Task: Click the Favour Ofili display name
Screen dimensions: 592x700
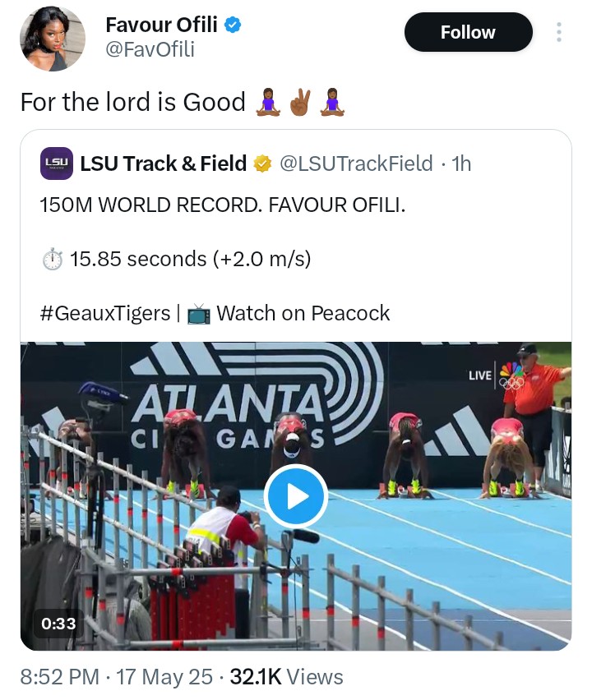Action: coord(161,25)
